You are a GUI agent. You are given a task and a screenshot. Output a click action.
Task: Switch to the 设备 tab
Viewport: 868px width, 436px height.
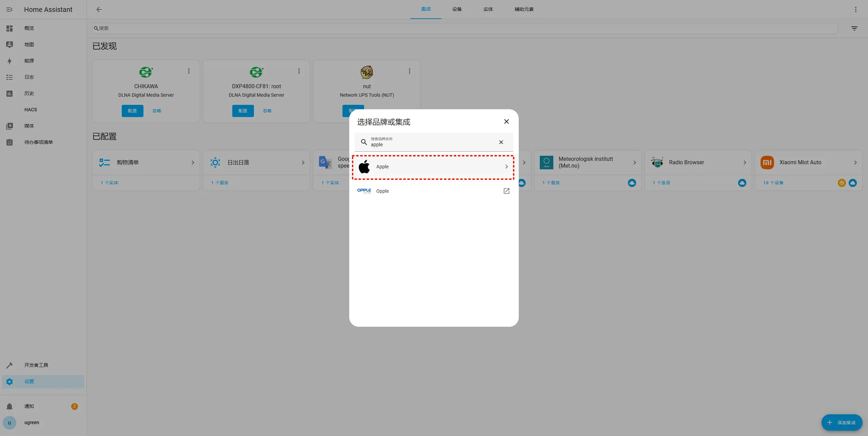click(x=457, y=9)
